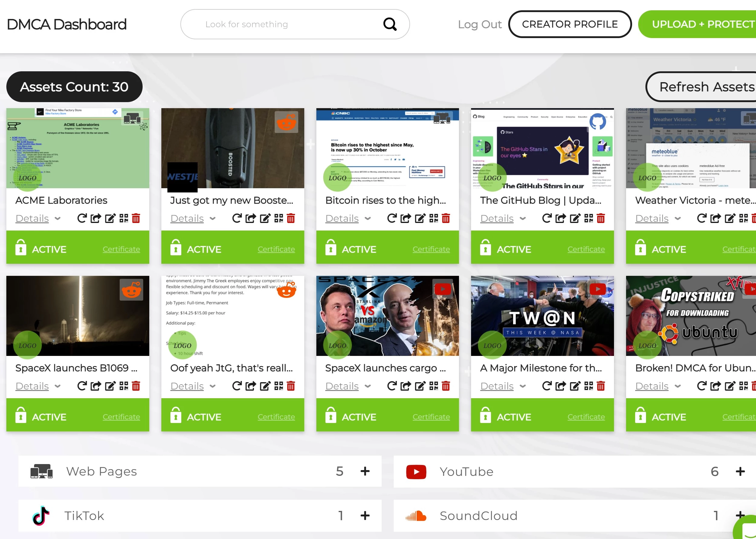Click the refresh icon for ACME Laboratories asset
This screenshot has width=756, height=539.
[81, 218]
